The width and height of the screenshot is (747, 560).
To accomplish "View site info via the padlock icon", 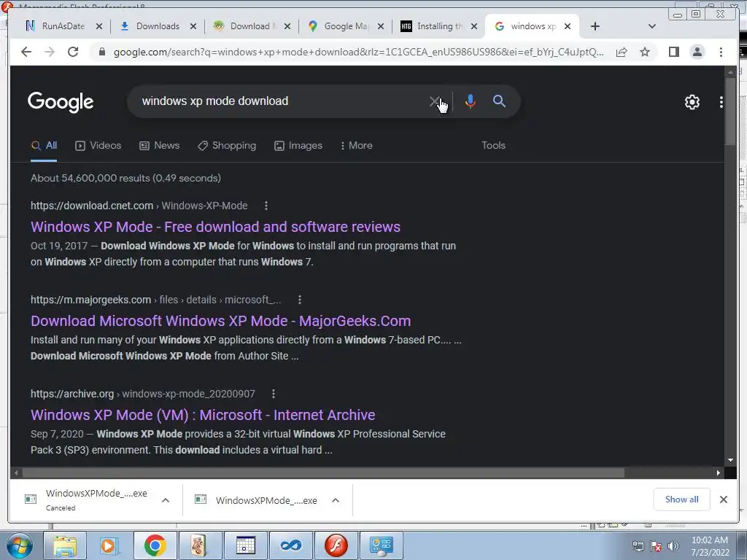I will click(101, 52).
